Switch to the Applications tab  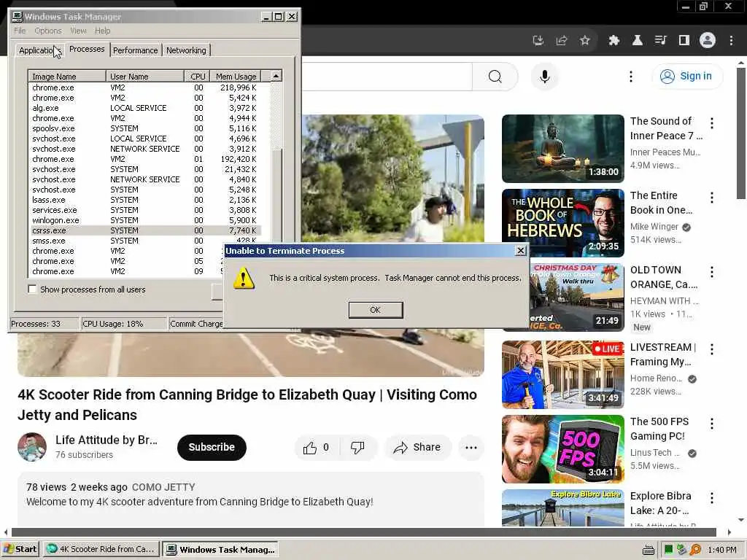39,50
